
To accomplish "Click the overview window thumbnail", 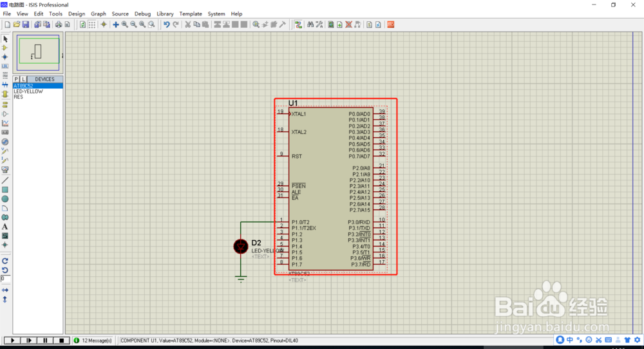I will coord(38,53).
